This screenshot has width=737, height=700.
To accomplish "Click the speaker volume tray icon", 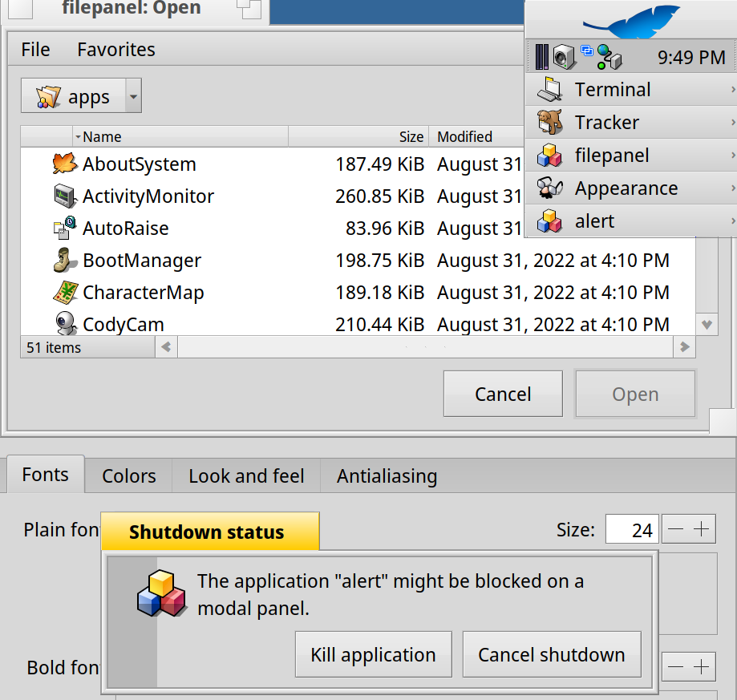I will [x=564, y=57].
